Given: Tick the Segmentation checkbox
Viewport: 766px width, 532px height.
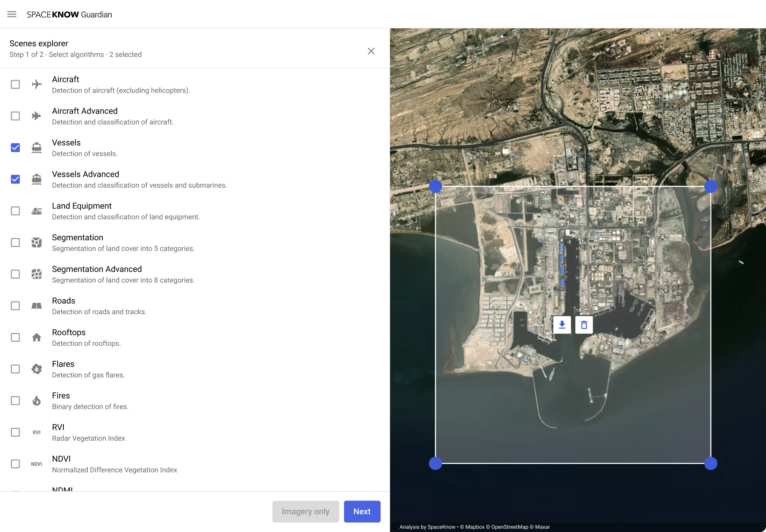Looking at the screenshot, I should (x=16, y=243).
